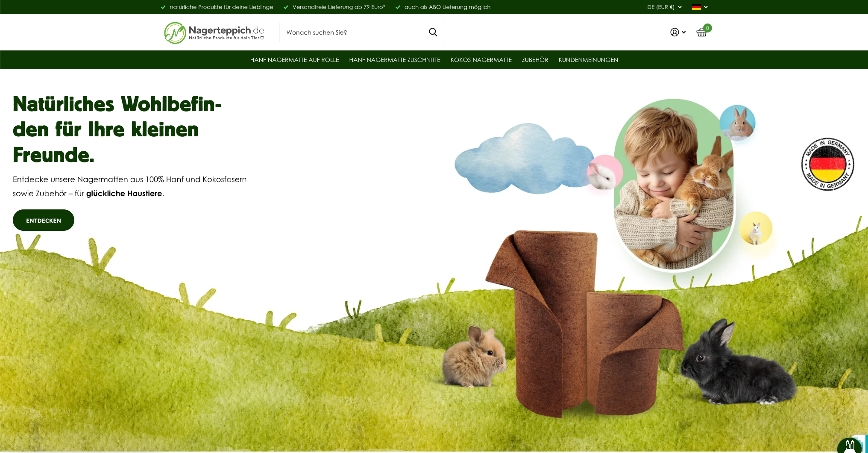This screenshot has width=868, height=453.
Task: Click 'auch als ABO Lieferung möglich' text
Action: (447, 7)
